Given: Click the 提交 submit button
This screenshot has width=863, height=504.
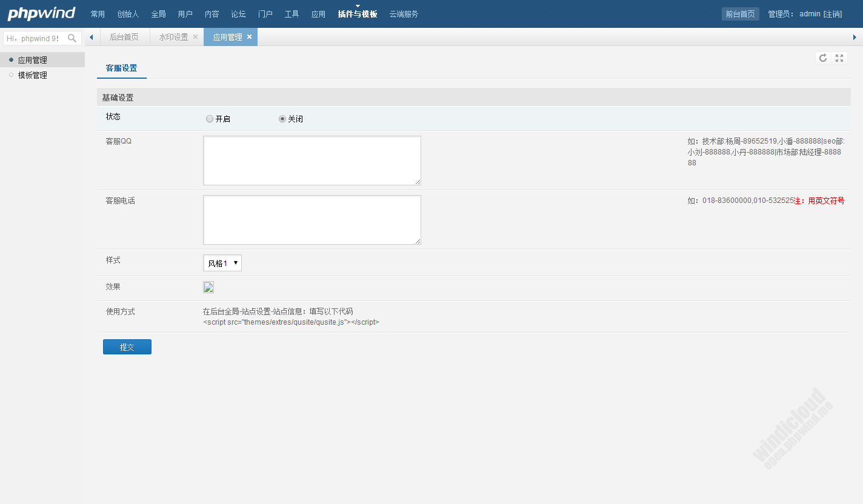Looking at the screenshot, I should tap(127, 347).
